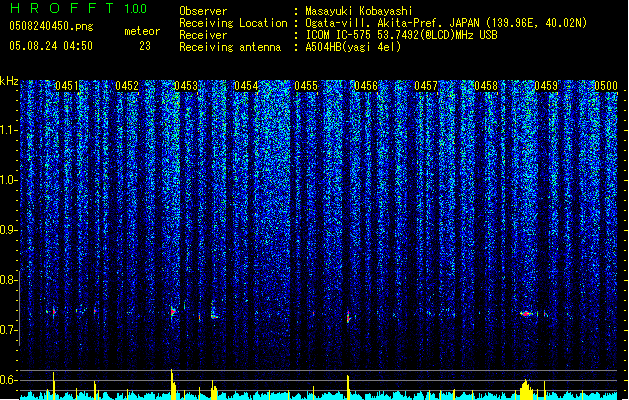
Task: Click the kHz axis unit label
Action: [9, 81]
